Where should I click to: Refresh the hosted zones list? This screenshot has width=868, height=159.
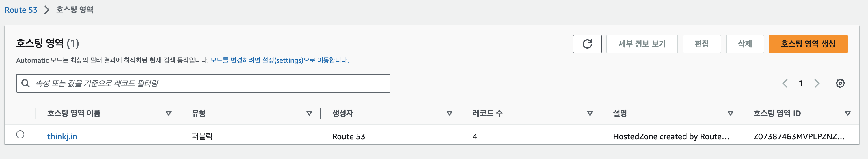click(587, 44)
